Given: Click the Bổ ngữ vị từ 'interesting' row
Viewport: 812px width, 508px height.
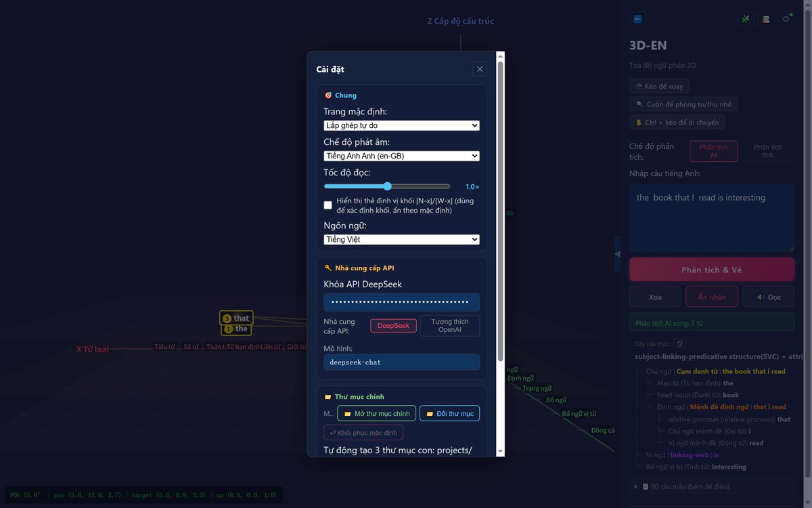Looking at the screenshot, I should click(696, 467).
